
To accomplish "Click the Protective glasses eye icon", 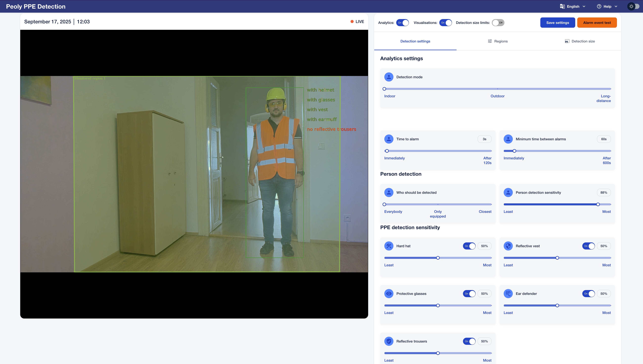I will coord(389,293).
